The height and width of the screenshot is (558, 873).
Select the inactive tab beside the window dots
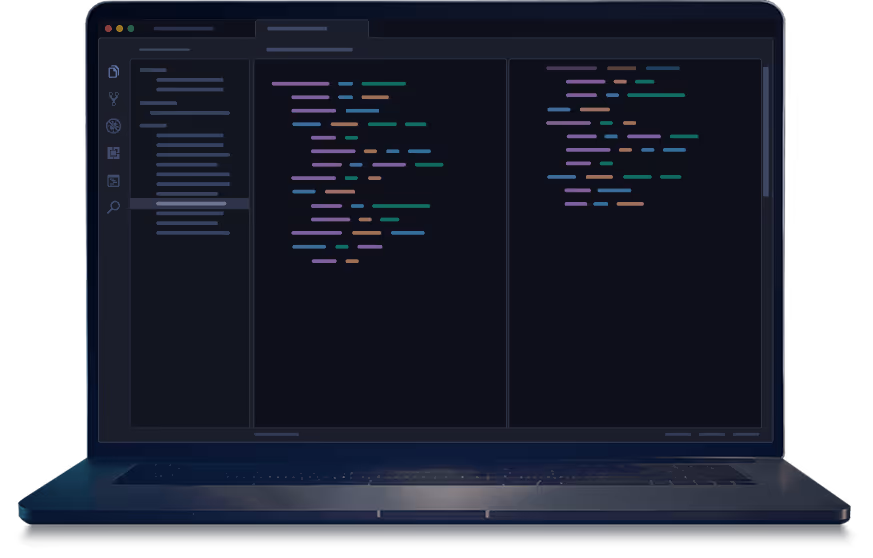click(x=183, y=29)
